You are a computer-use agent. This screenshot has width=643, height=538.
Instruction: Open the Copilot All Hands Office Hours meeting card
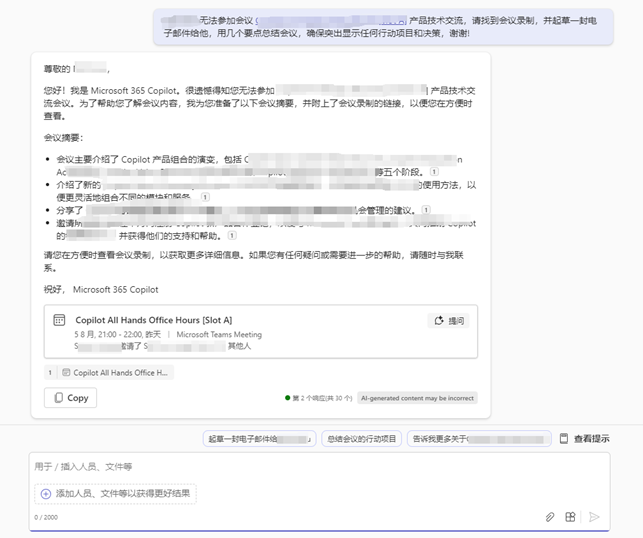[261, 332]
